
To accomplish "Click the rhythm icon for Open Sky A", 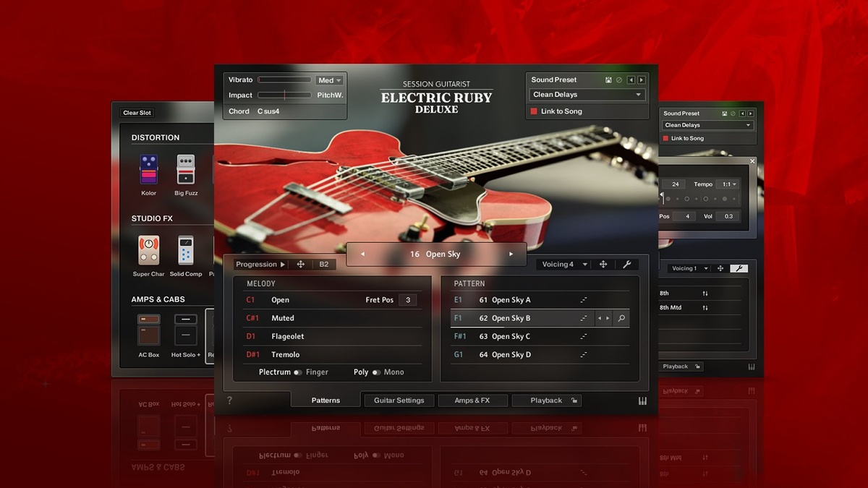I will (x=583, y=300).
